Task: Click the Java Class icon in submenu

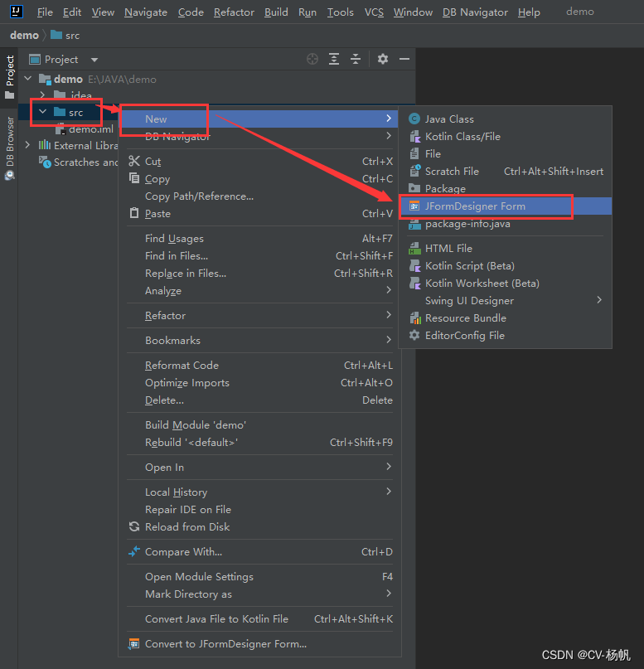Action: 414,119
